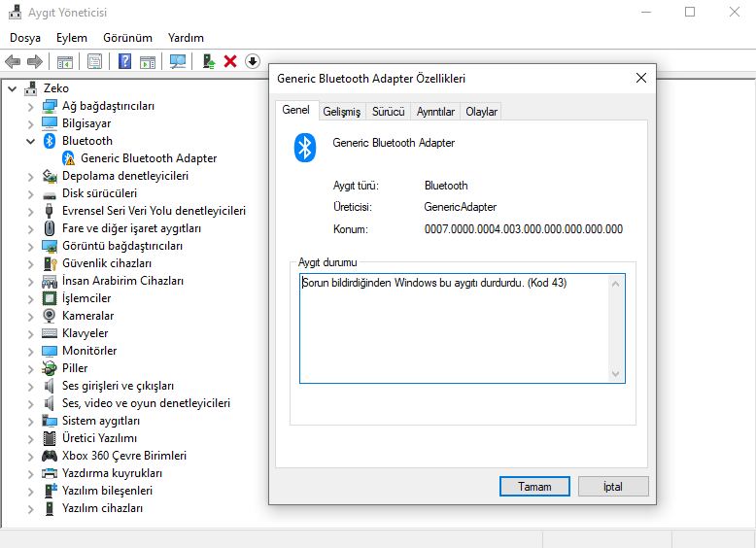756x548 pixels.
Task: Click the show/hide action pane icon
Action: click(x=148, y=61)
